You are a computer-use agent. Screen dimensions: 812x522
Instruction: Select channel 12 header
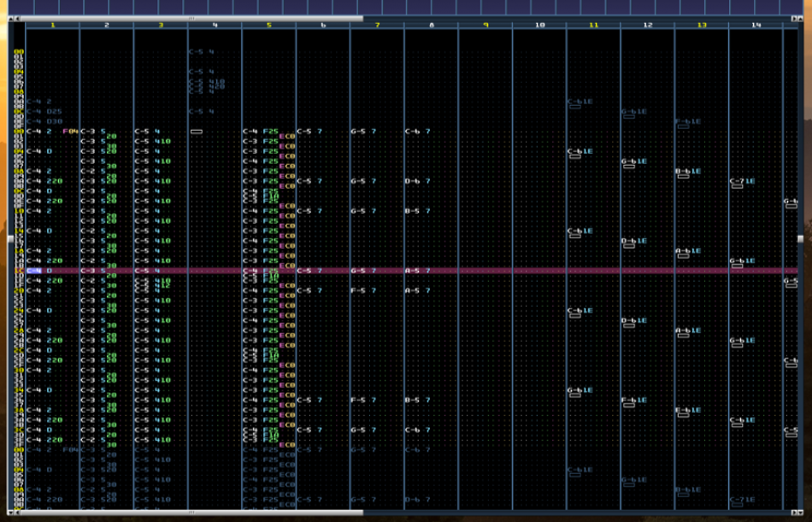pyautogui.click(x=648, y=26)
